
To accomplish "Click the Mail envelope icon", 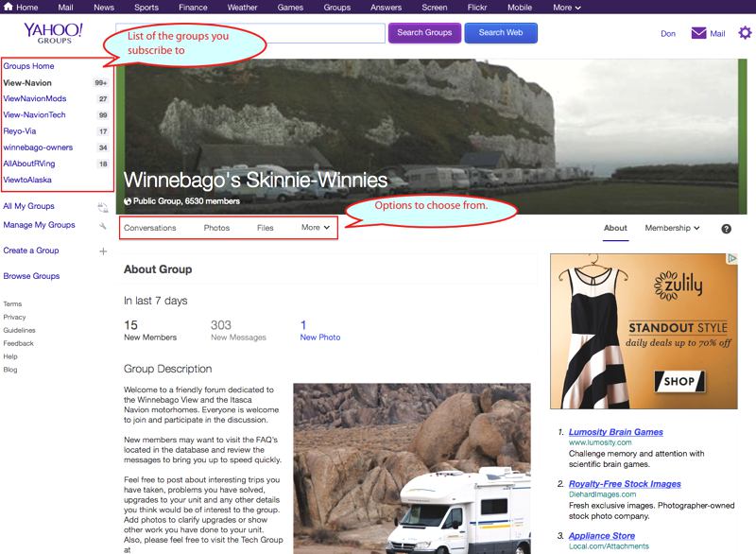I will click(699, 33).
